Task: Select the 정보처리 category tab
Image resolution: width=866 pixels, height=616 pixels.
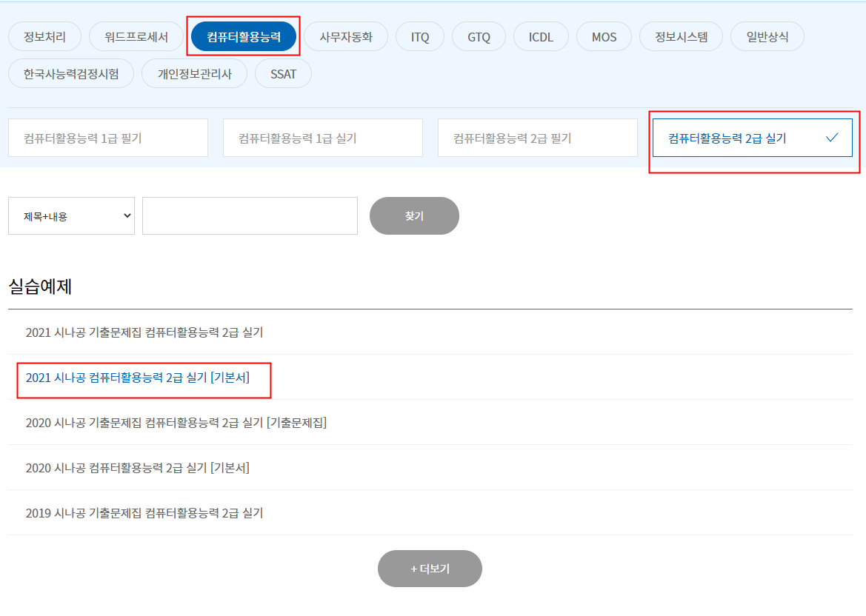Action: pos(44,37)
